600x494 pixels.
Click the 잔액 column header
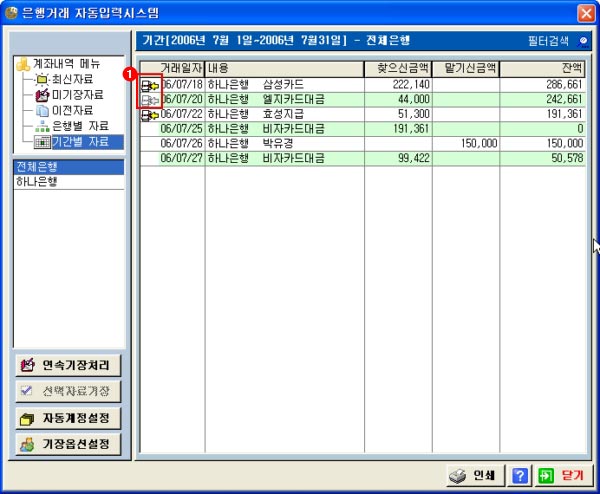click(543, 69)
